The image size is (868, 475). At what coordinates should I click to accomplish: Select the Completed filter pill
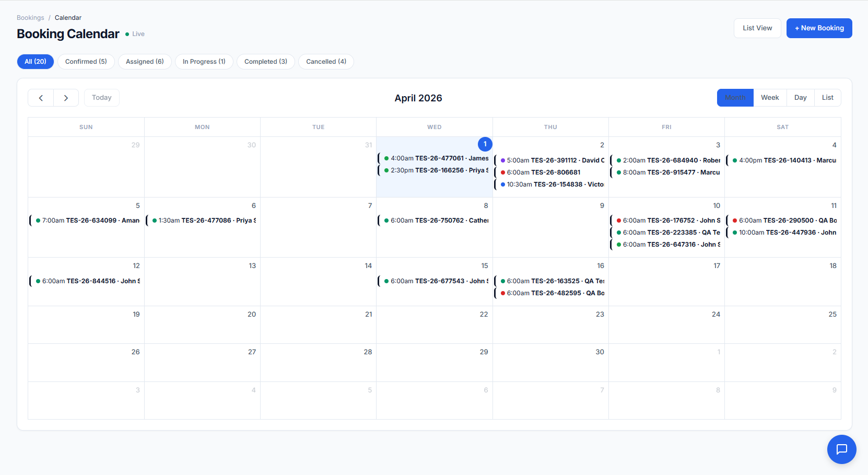tap(265, 62)
